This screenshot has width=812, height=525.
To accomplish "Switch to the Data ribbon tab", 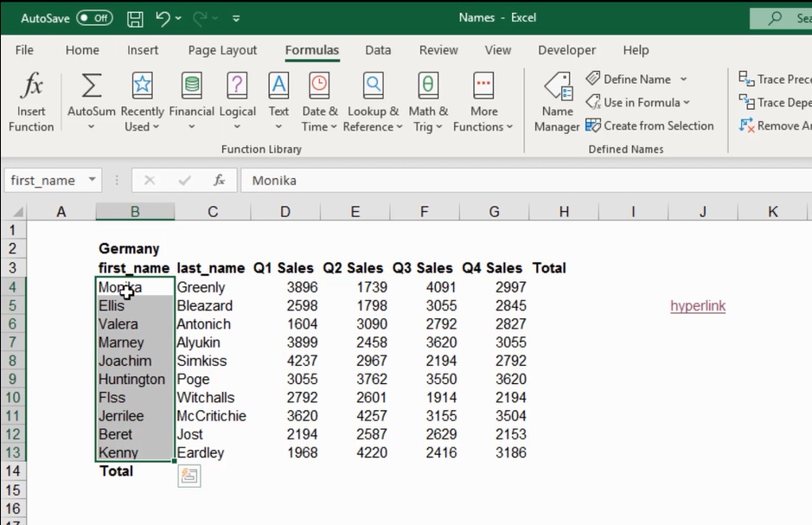I will click(x=378, y=50).
